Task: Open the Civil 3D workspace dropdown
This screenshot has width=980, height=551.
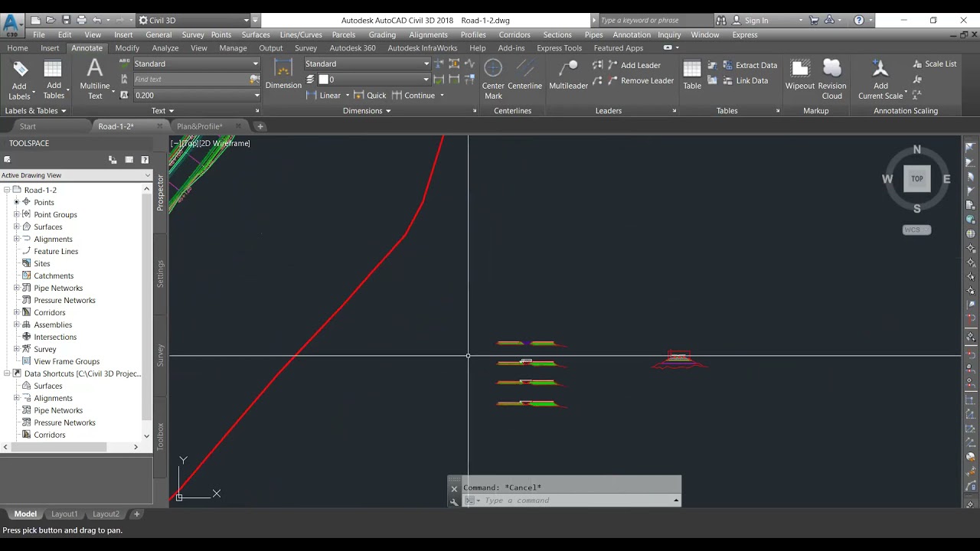Action: (x=246, y=21)
